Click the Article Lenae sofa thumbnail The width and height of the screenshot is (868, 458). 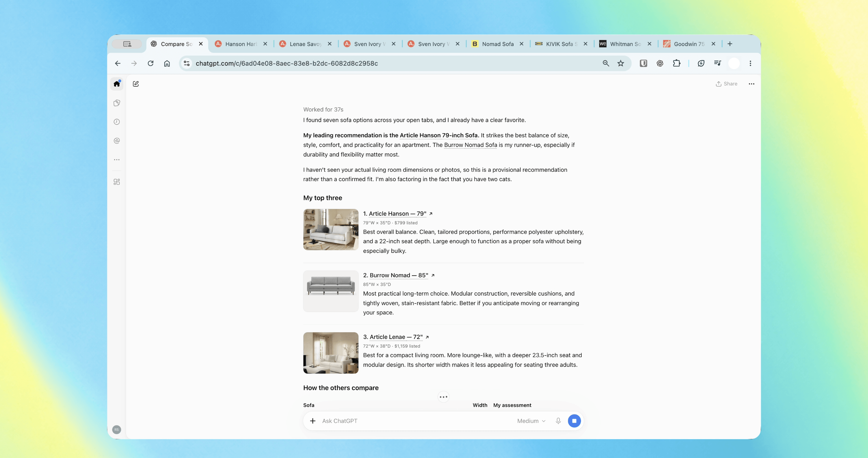(331, 353)
